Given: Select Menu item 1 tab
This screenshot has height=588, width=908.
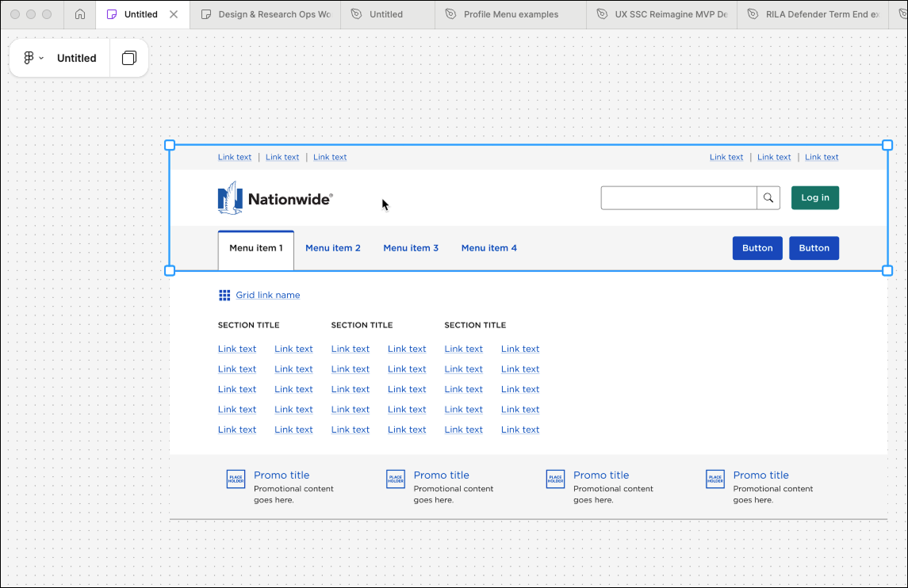Looking at the screenshot, I should click(256, 250).
